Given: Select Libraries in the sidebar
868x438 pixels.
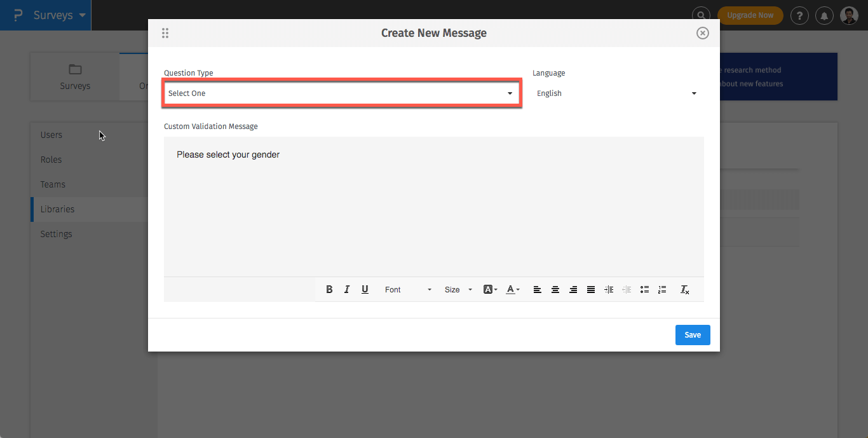Looking at the screenshot, I should (x=57, y=209).
